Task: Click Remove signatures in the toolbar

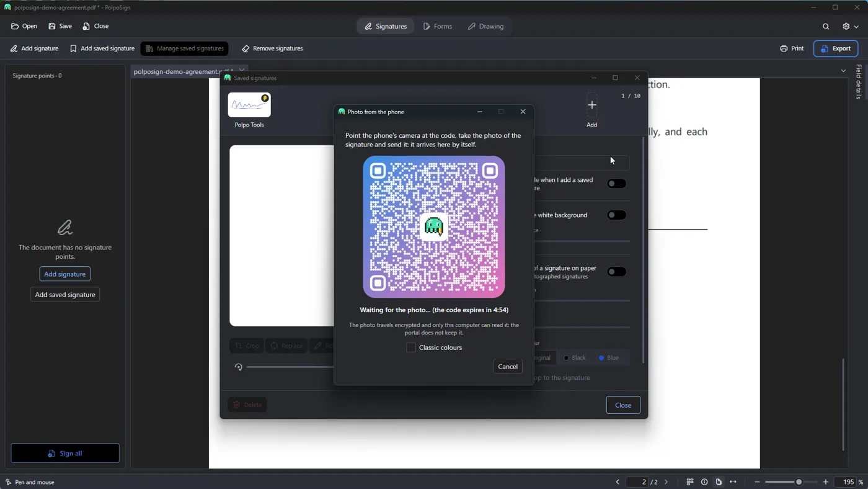Action: tap(273, 48)
